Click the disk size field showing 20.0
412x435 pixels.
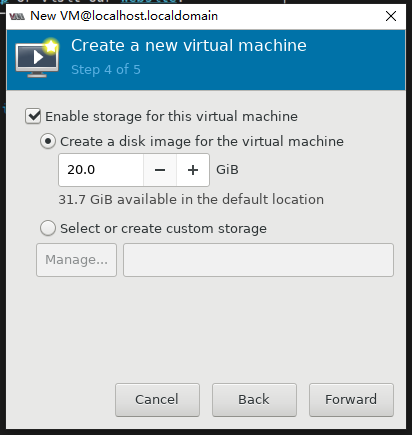coord(101,170)
